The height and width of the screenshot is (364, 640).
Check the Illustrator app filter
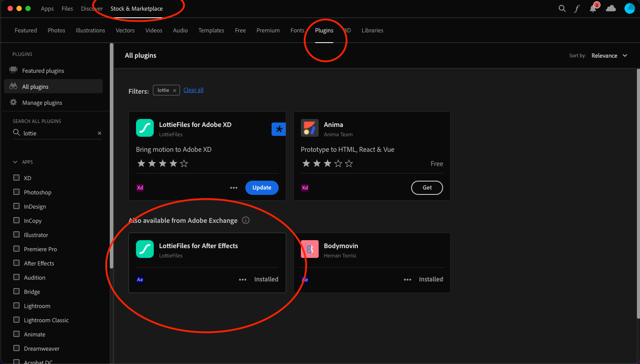(x=16, y=234)
